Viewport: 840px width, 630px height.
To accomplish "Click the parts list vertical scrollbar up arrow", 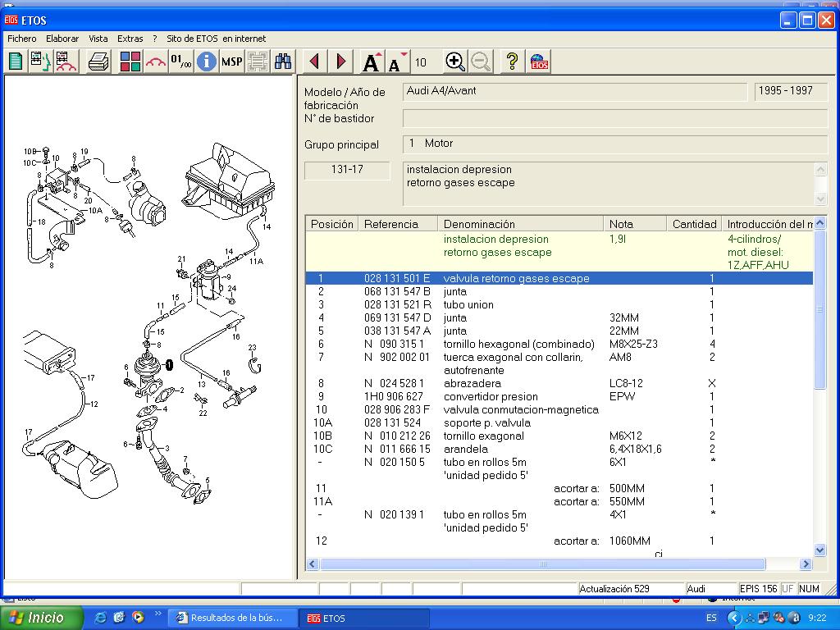I will pyautogui.click(x=819, y=223).
